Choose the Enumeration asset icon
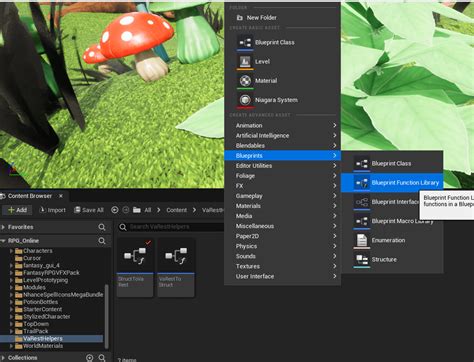Image resolution: width=474 pixels, height=362 pixels. point(362,240)
